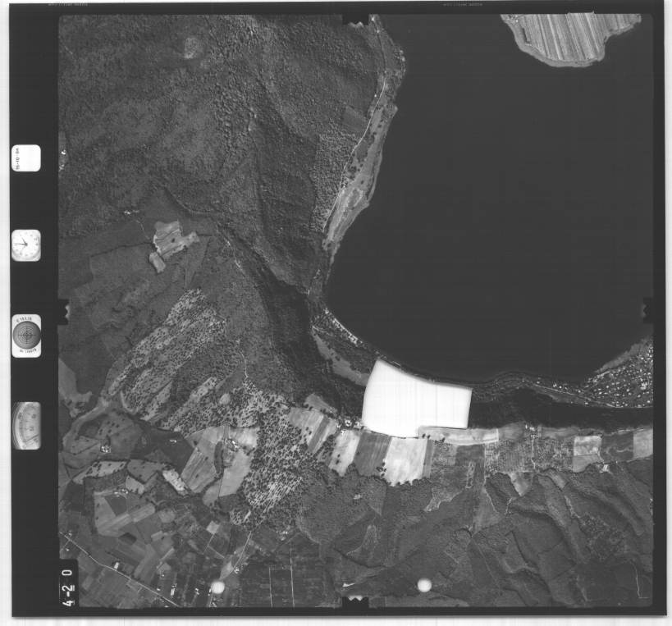This screenshot has height=626, width=672.
Task: Click the altimeter dial in the left margin
Action: (26, 426)
